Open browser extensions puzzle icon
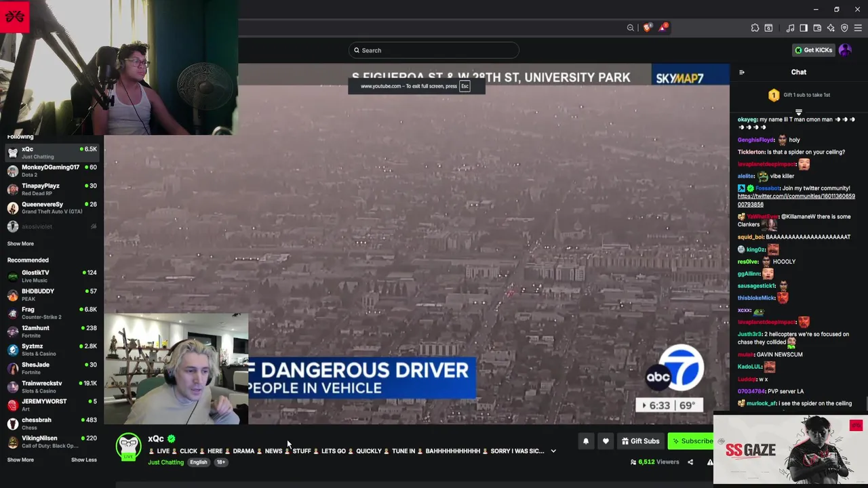This screenshot has width=868, height=488. pos(755,28)
